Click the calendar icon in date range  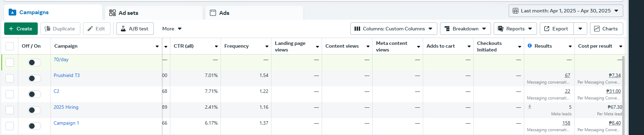click(x=516, y=11)
